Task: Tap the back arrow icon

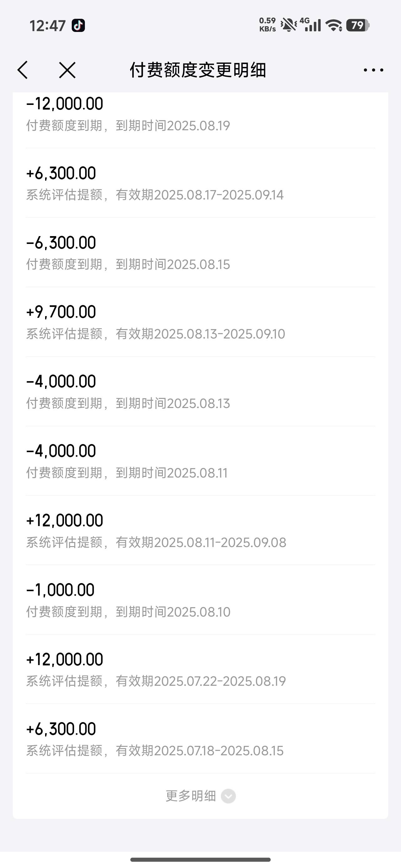Action: click(x=23, y=70)
